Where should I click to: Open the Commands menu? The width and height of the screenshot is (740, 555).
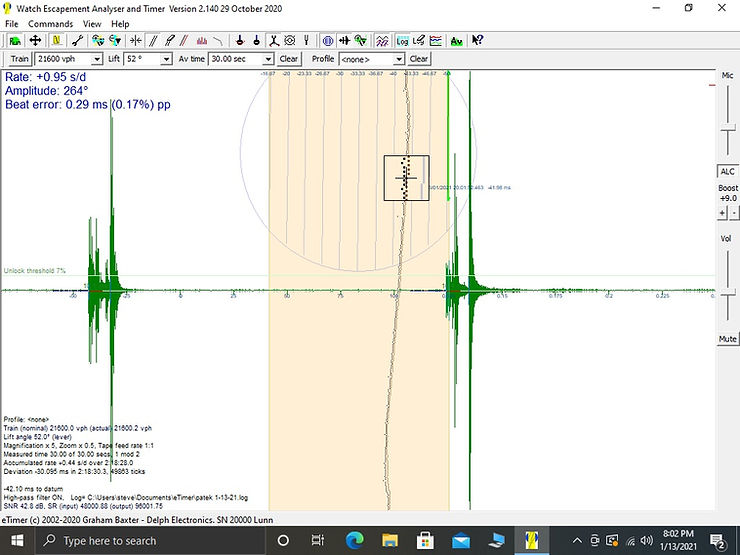coord(50,23)
